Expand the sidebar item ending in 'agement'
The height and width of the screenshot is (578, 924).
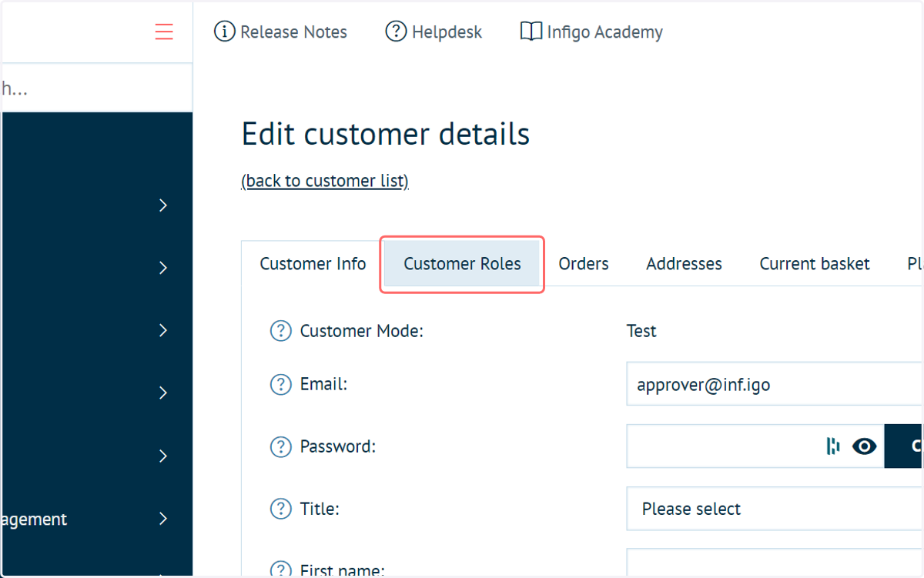click(x=96, y=520)
